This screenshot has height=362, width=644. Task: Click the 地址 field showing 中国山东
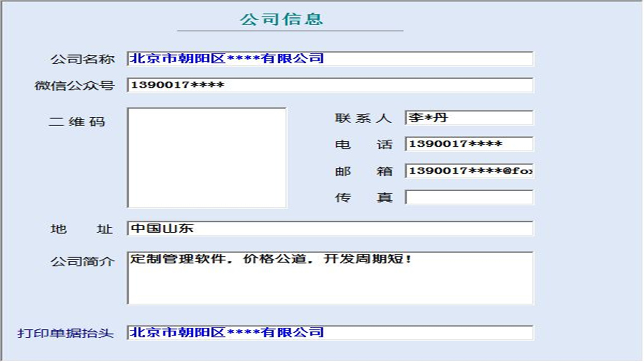(330, 229)
